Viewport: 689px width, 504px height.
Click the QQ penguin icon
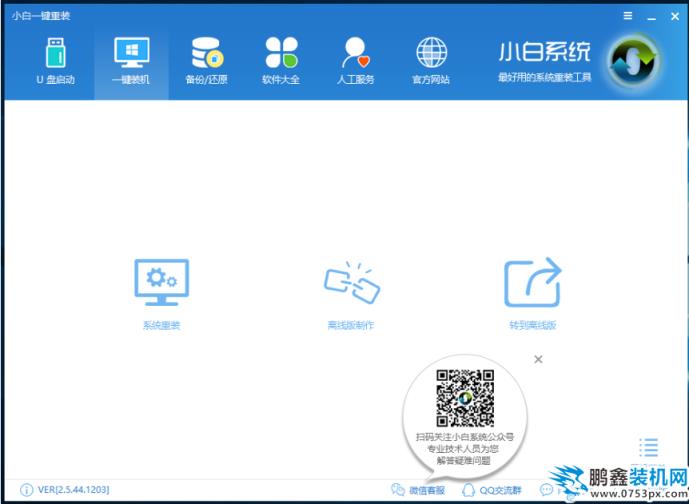click(x=469, y=490)
